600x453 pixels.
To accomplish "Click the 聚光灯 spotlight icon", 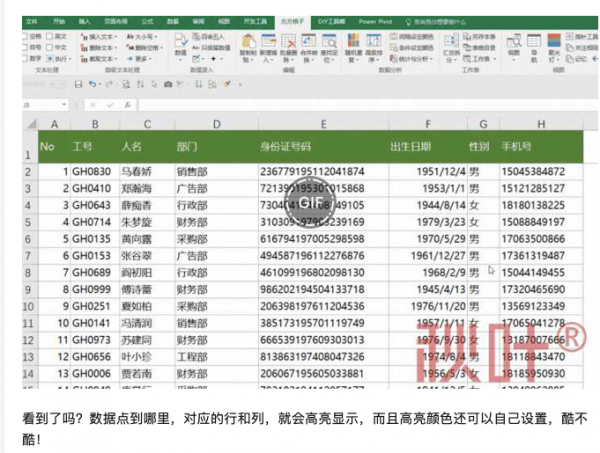I will pyautogui.click(x=554, y=41).
